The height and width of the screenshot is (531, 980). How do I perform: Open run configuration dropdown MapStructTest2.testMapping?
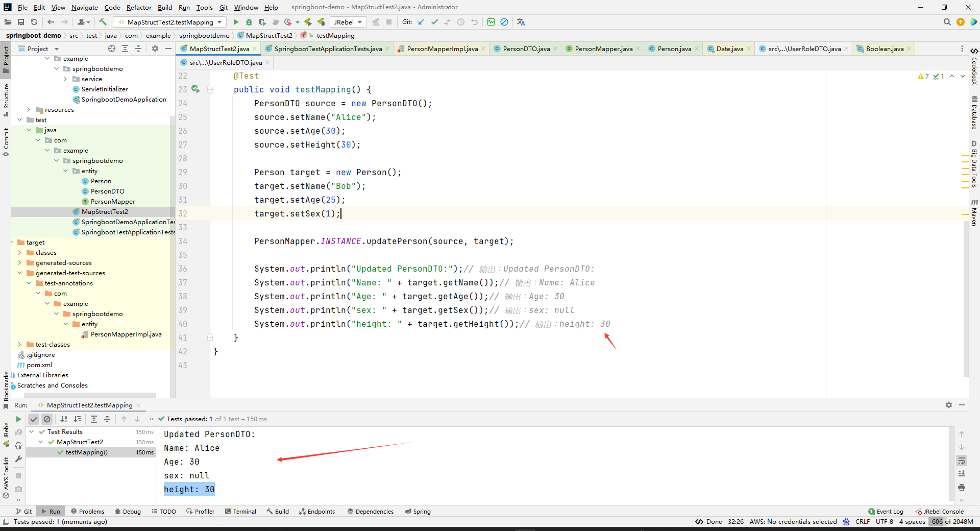[170, 22]
